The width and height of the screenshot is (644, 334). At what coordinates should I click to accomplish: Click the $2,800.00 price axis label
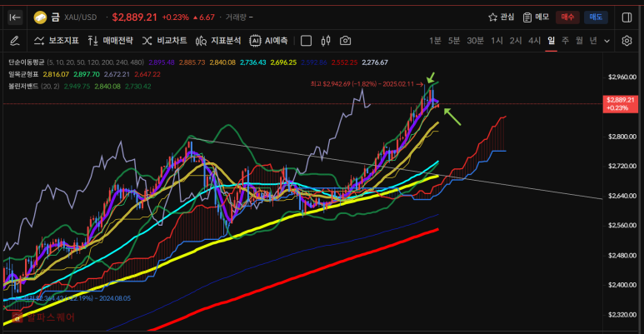pos(622,137)
